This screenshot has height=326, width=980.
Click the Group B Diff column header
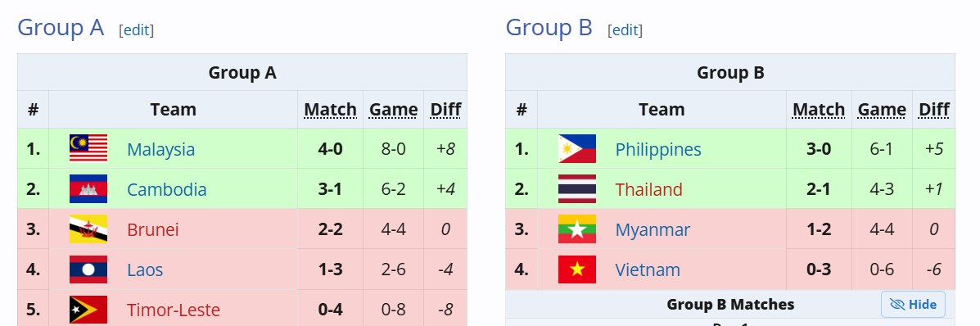click(934, 110)
